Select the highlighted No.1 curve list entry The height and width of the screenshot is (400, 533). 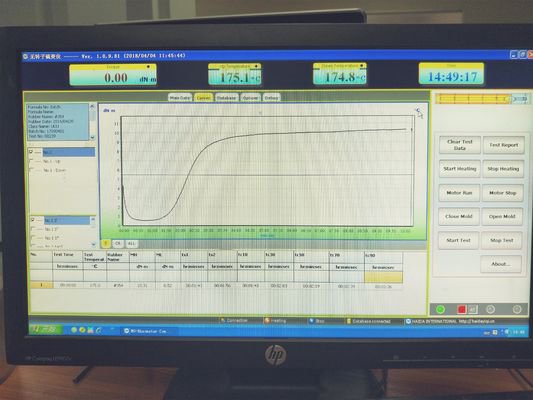tap(69, 152)
